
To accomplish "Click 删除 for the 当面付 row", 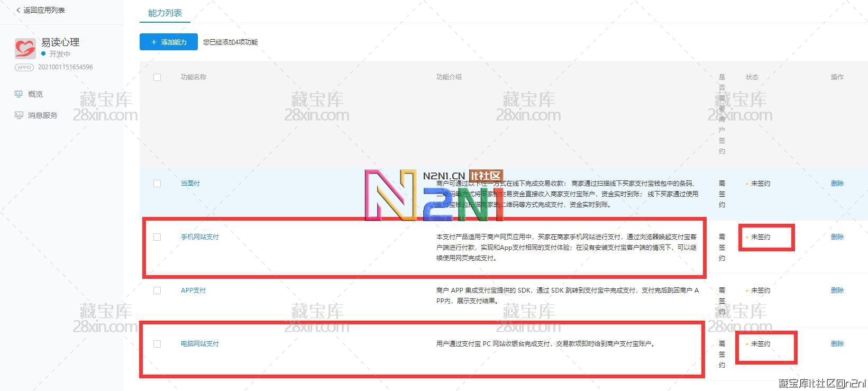I will pos(837,184).
